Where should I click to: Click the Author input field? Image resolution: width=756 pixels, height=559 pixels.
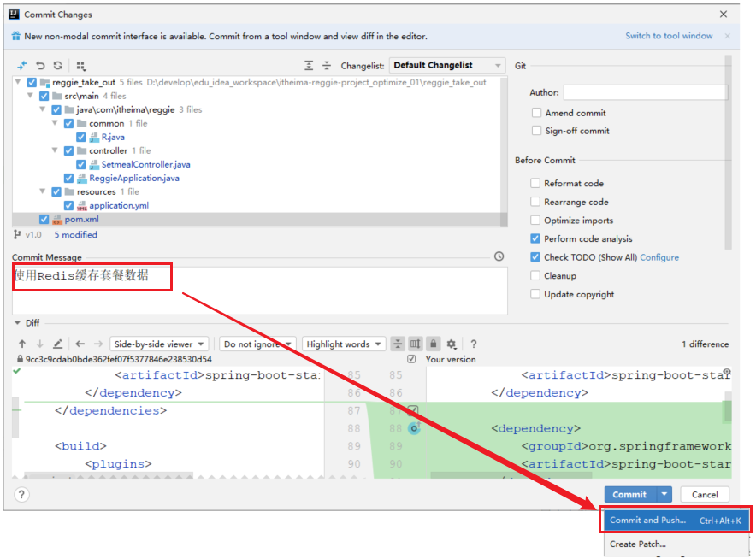coord(645,92)
